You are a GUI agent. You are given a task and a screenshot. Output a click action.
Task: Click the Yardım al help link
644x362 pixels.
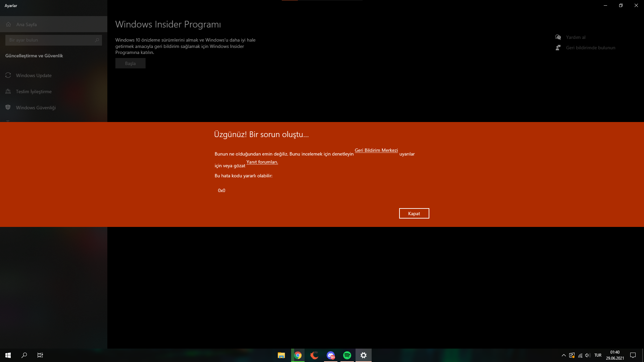(x=576, y=37)
